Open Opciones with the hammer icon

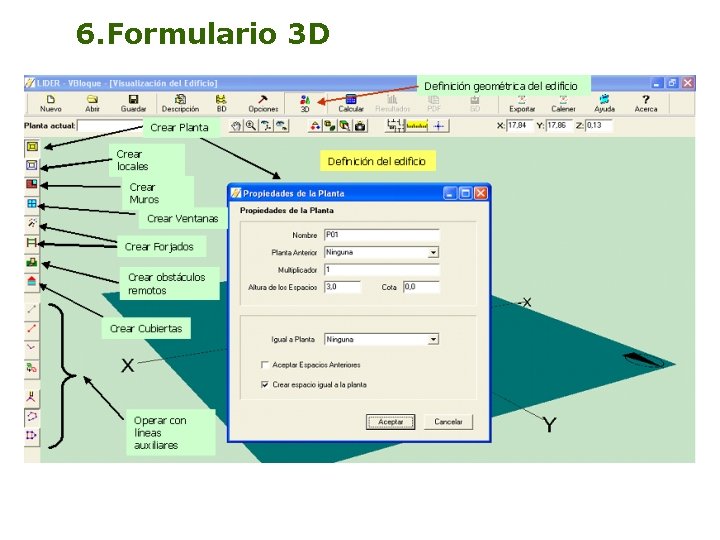coord(263,103)
